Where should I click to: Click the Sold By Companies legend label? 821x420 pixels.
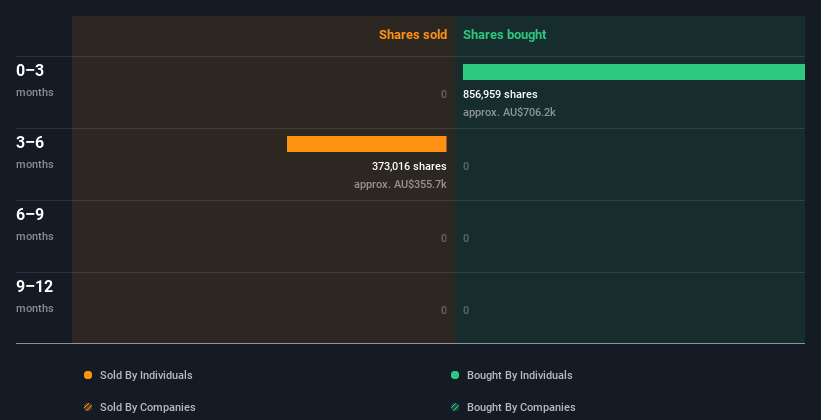(148, 407)
